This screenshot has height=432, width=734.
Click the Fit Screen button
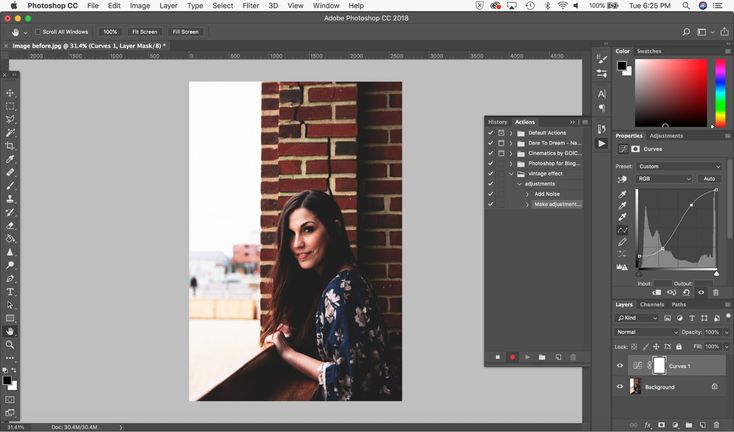pyautogui.click(x=145, y=32)
